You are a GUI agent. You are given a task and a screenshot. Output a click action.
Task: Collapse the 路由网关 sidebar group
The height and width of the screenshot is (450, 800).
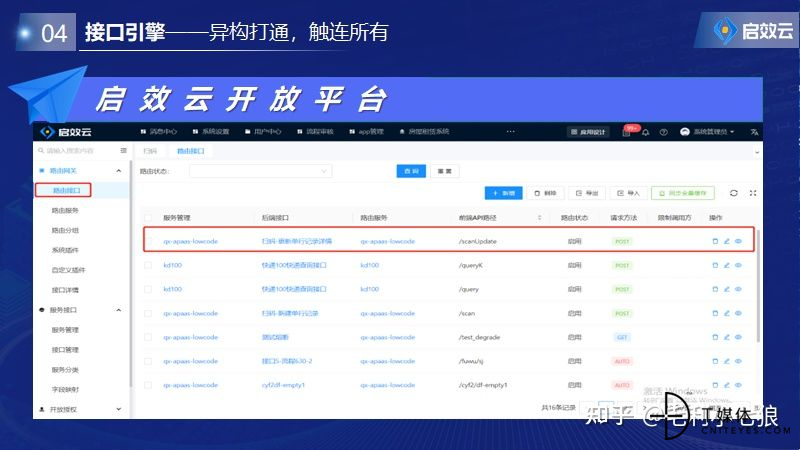(118, 171)
